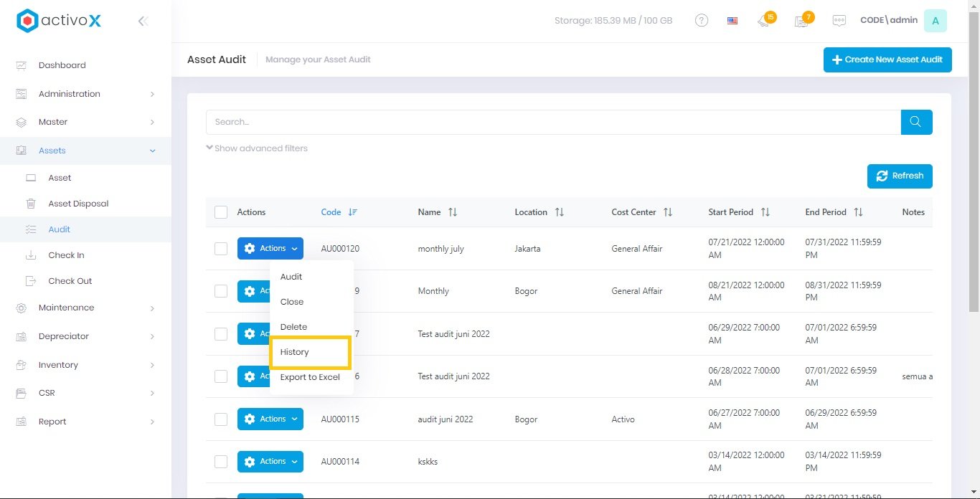Click the magnifier search button
Screen dimensions: 980x499
(916, 122)
